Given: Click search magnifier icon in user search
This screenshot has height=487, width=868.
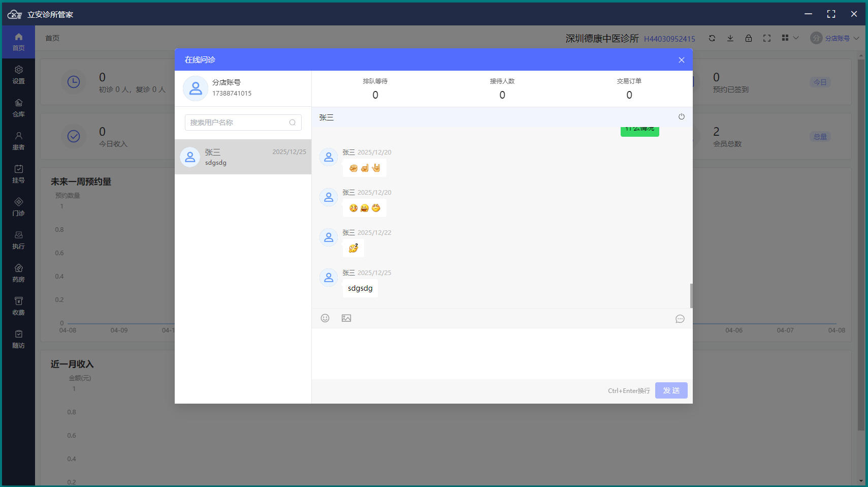Looking at the screenshot, I should click(293, 123).
